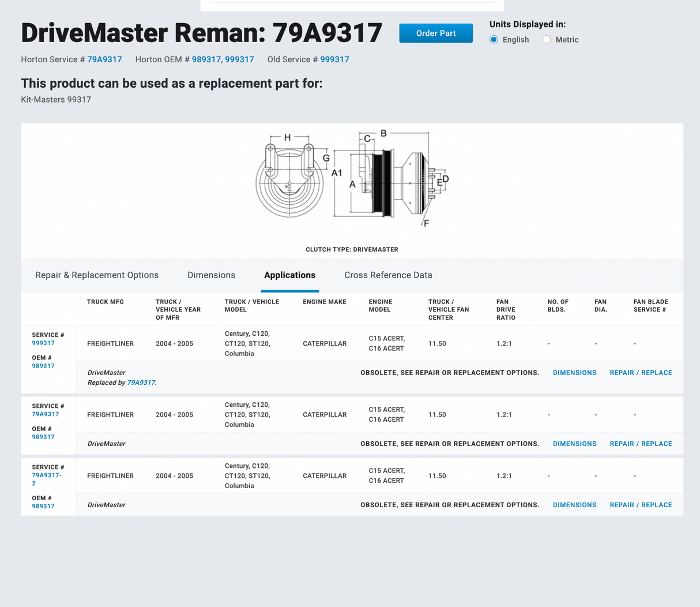The image size is (700, 607).
Task: Open service number 79A9317 in second row
Action: click(x=45, y=414)
